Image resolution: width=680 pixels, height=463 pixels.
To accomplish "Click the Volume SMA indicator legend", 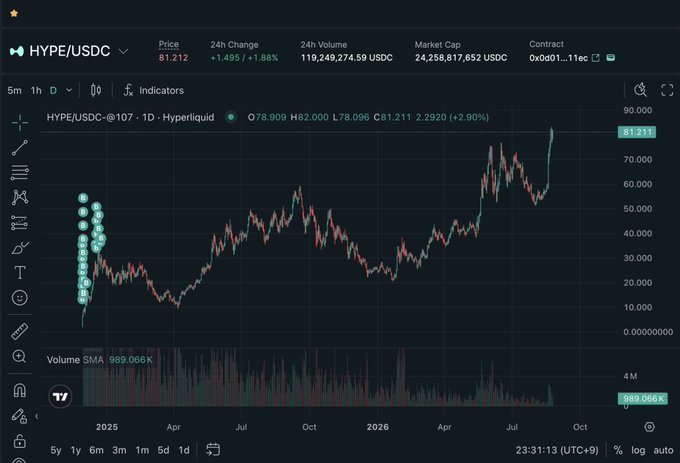I will tap(99, 360).
